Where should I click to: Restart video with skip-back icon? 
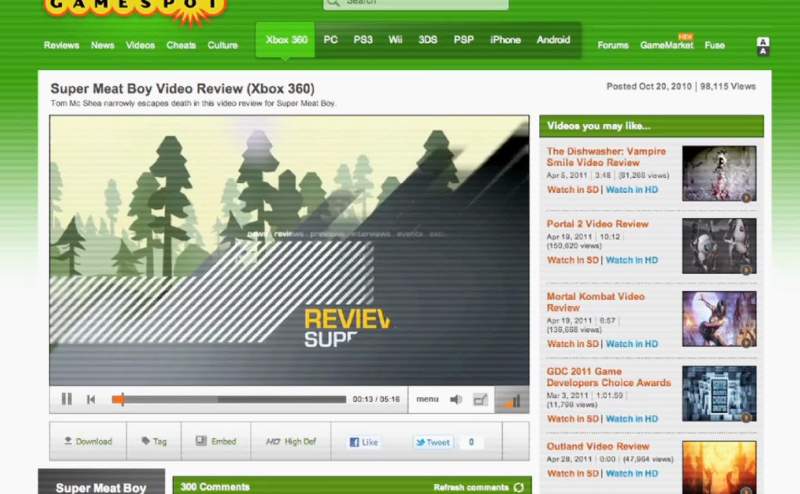[x=91, y=399]
